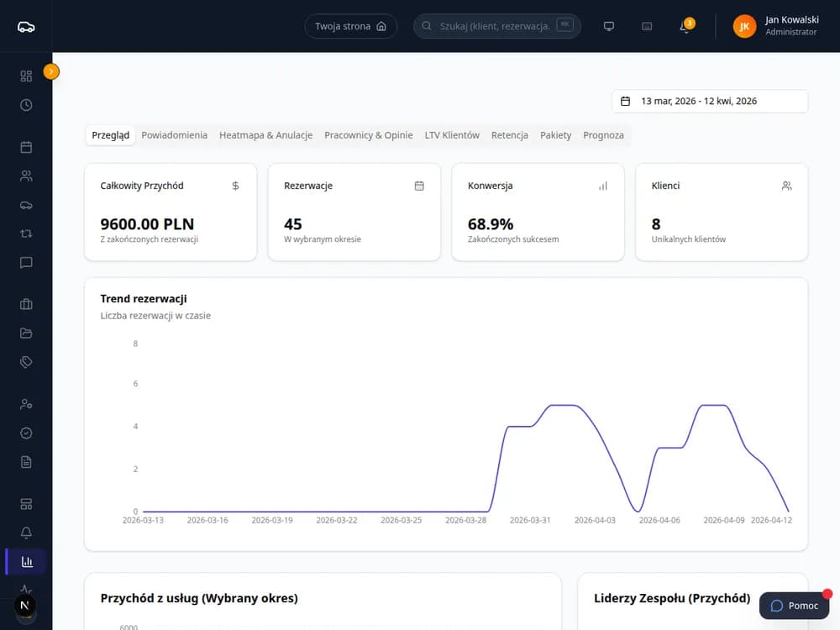Open the price tags icon in sidebar
Viewport: 840px width, 630px height.
pyautogui.click(x=26, y=362)
